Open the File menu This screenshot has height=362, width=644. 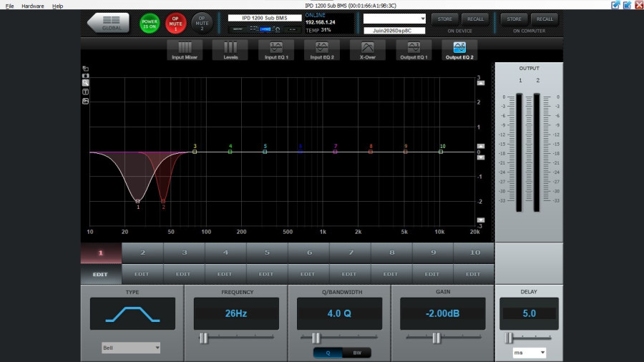pyautogui.click(x=9, y=6)
